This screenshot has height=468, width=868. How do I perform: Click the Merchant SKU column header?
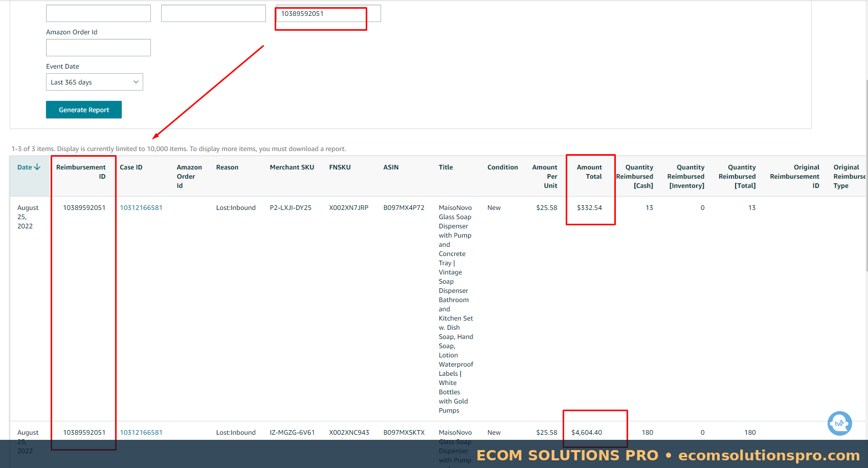click(x=292, y=167)
